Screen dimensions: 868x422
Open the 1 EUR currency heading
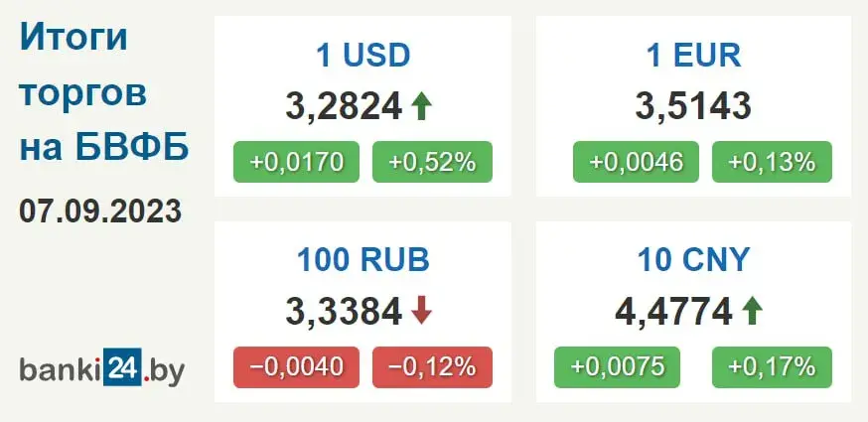[x=693, y=56]
